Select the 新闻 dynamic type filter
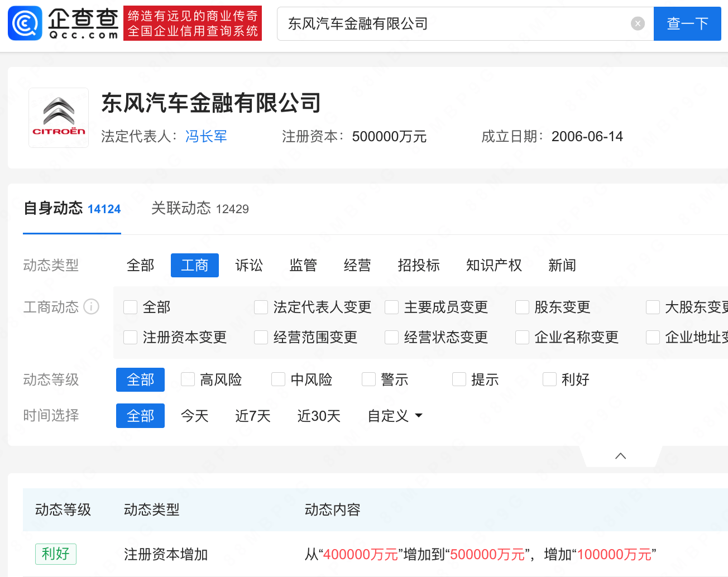 (x=562, y=265)
